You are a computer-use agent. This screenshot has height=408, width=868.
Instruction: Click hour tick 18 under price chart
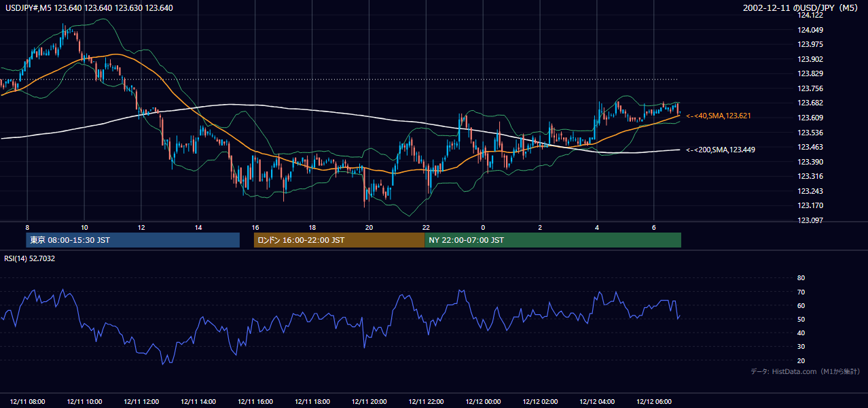point(312,227)
